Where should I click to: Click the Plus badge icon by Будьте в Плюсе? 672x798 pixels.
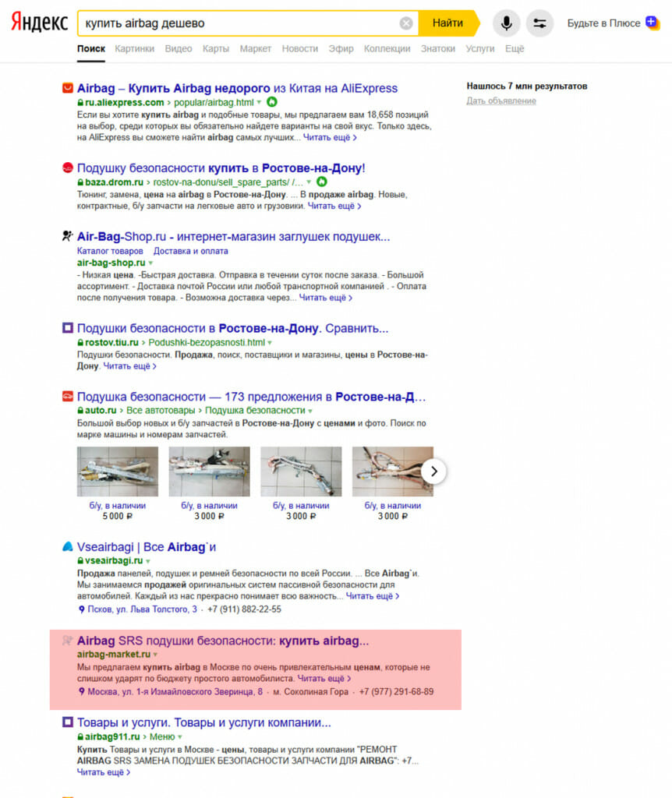tap(653, 23)
